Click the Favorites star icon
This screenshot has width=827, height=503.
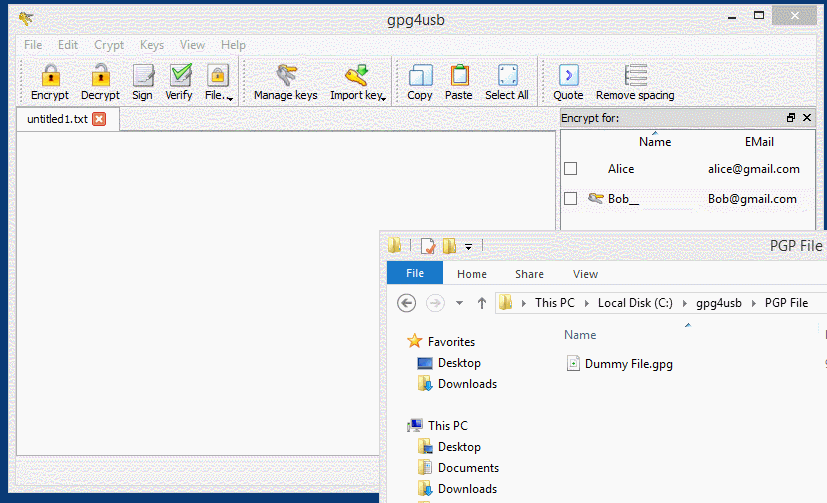pyautogui.click(x=415, y=341)
